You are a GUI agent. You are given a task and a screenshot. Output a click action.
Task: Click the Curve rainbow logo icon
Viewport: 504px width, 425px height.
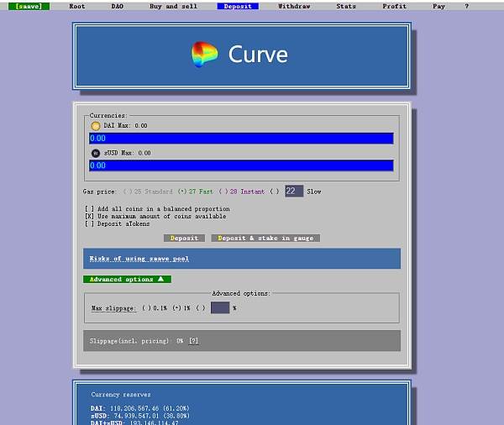point(204,54)
